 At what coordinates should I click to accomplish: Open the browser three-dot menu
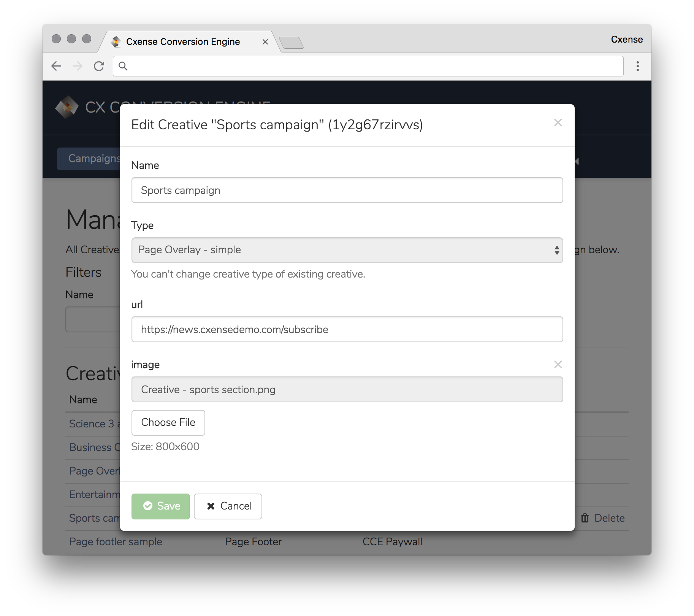(x=637, y=66)
